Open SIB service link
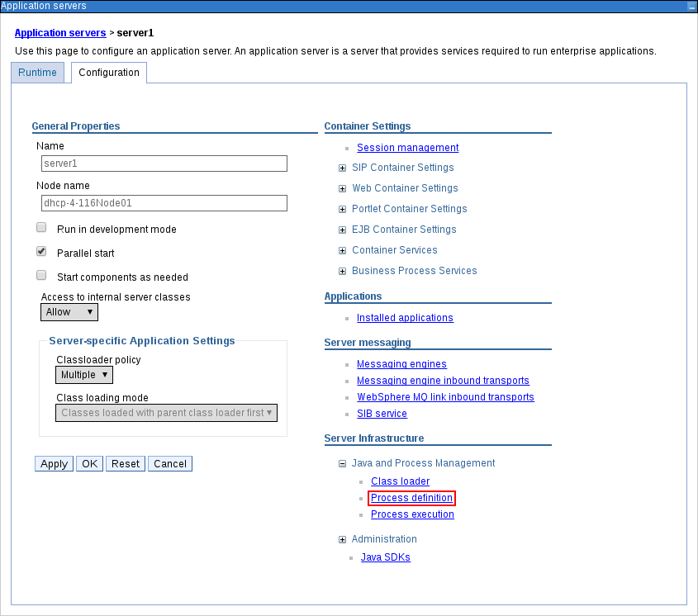Viewport: 698px width, 616px height. coord(382,414)
